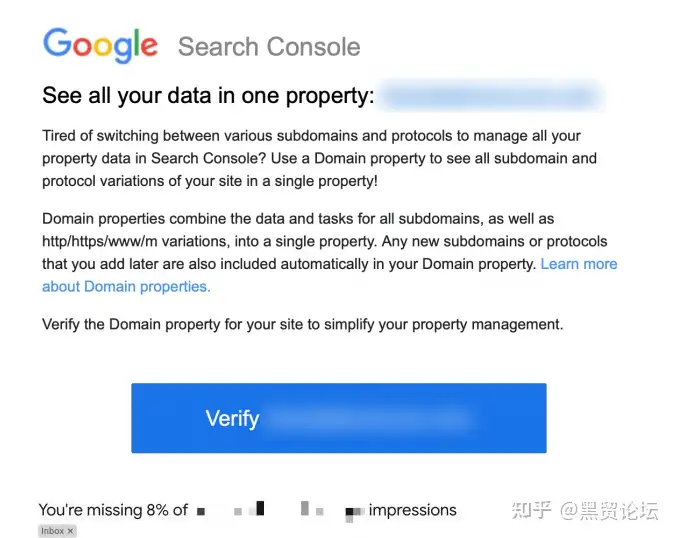This screenshot has width=675, height=538.
Task: Click the paragraph starting Domain properties combine
Action: pos(329,253)
